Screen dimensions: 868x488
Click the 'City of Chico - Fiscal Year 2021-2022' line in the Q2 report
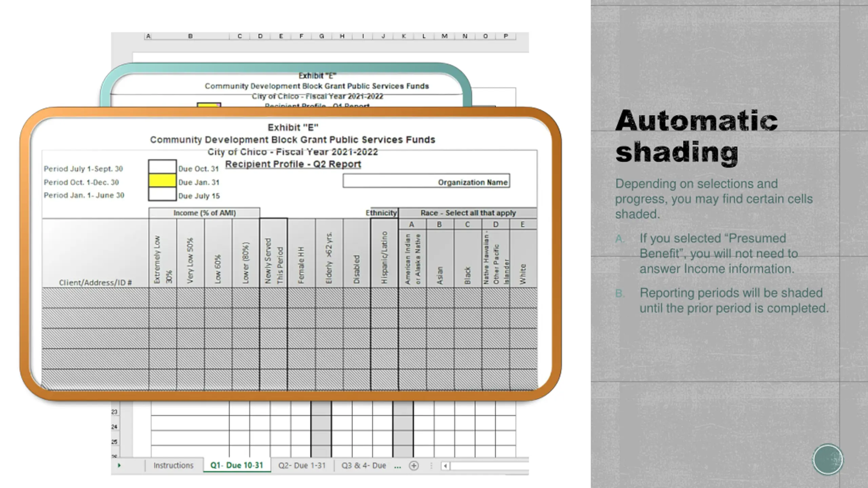click(293, 152)
